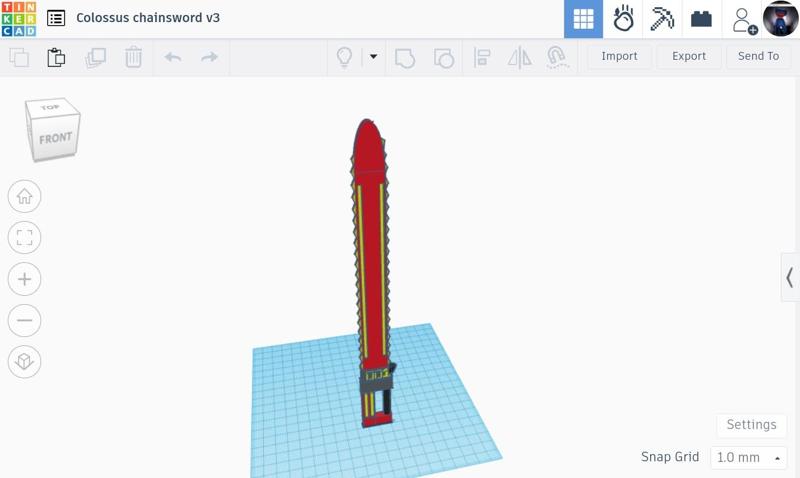Fit all in view
This screenshot has height=478, width=800.
24,238
